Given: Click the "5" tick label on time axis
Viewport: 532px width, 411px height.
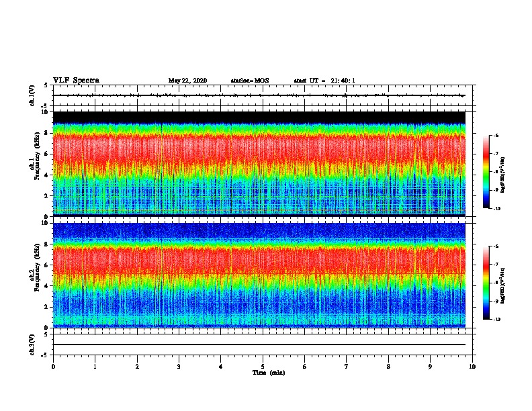Looking at the screenshot, I should click(x=263, y=367).
